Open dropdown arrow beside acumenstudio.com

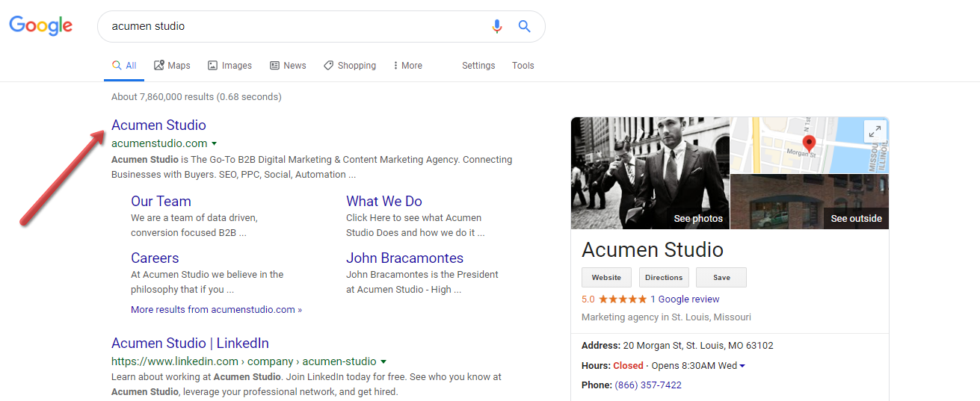click(x=215, y=143)
